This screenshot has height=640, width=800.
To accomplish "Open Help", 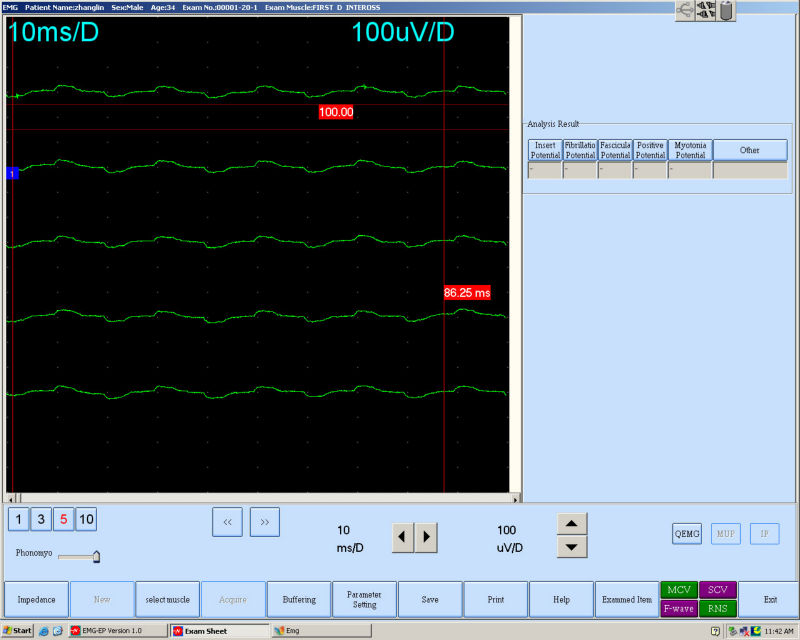I will (561, 600).
